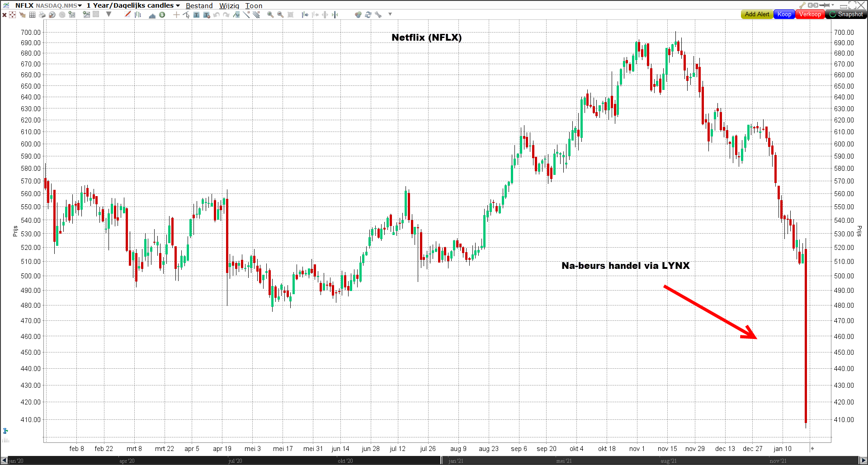
Task: Open the Toon menu
Action: pos(254,5)
